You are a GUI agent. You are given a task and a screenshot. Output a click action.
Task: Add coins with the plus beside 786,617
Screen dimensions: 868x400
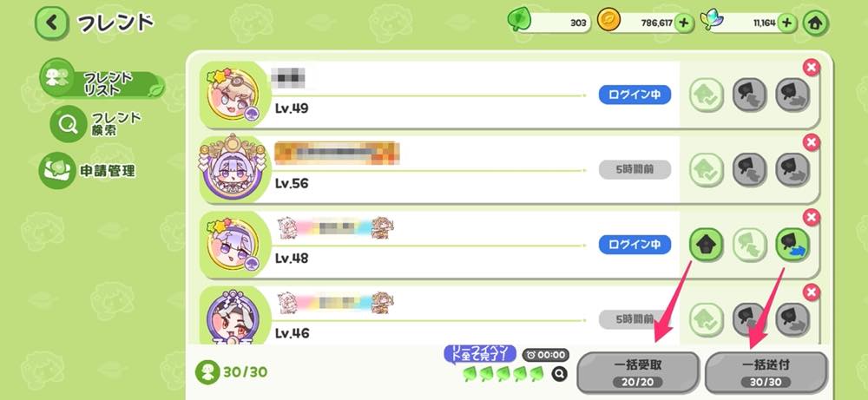coord(684,23)
